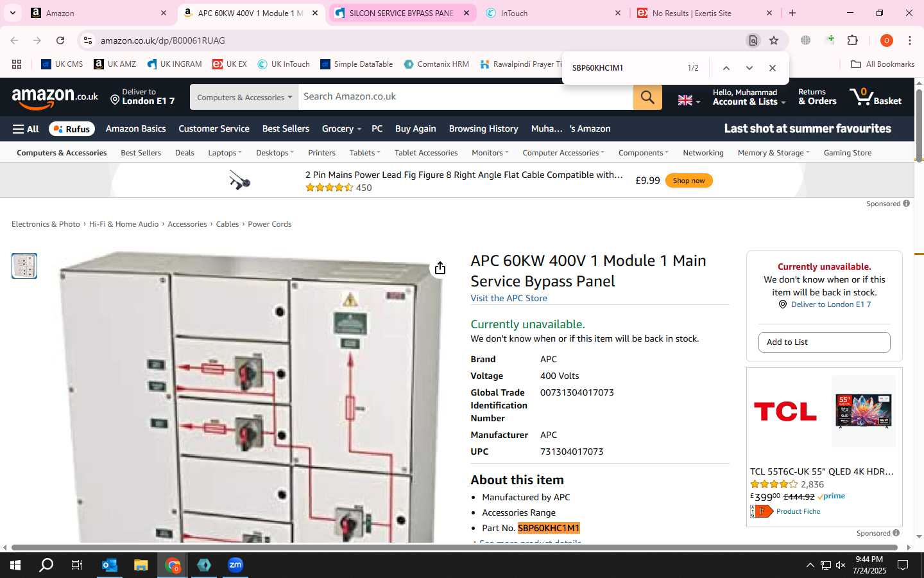This screenshot has height=578, width=924.
Task: Open the browser Extensions puzzle icon
Action: (853, 40)
